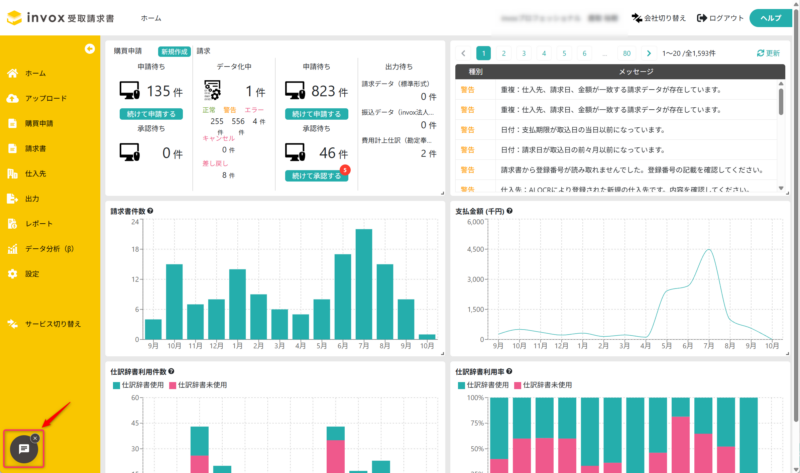The image size is (800, 473).
Task: Click help icon next to 支払金額 (千円)
Action: (509, 211)
